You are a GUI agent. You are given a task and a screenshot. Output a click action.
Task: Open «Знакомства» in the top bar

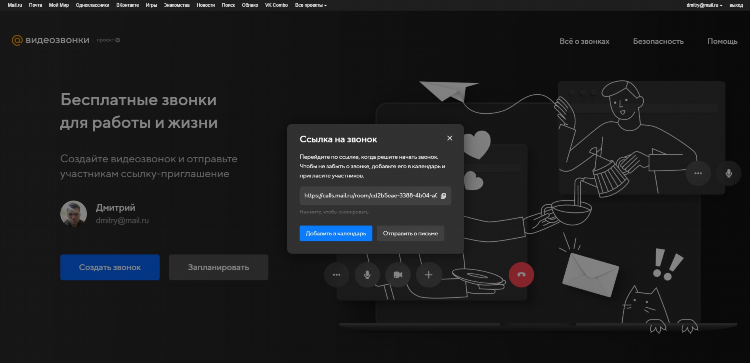[x=176, y=5]
